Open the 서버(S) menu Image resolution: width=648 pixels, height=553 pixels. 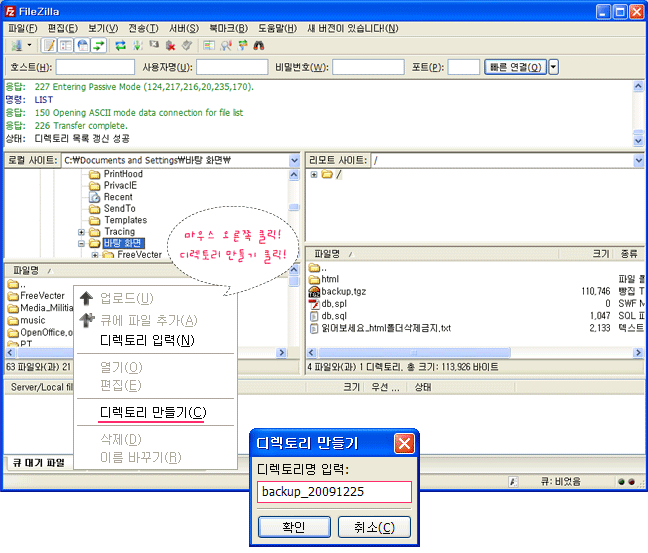pyautogui.click(x=183, y=28)
